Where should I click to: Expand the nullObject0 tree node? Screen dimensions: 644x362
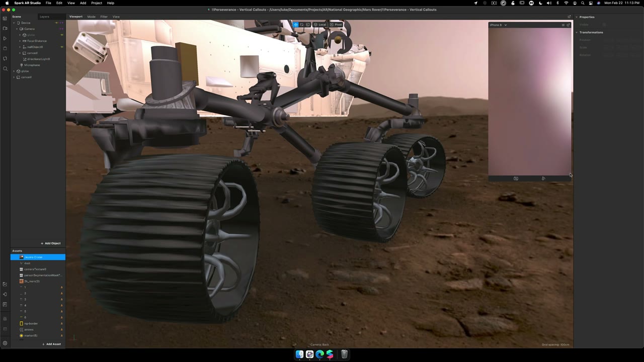pyautogui.click(x=20, y=47)
